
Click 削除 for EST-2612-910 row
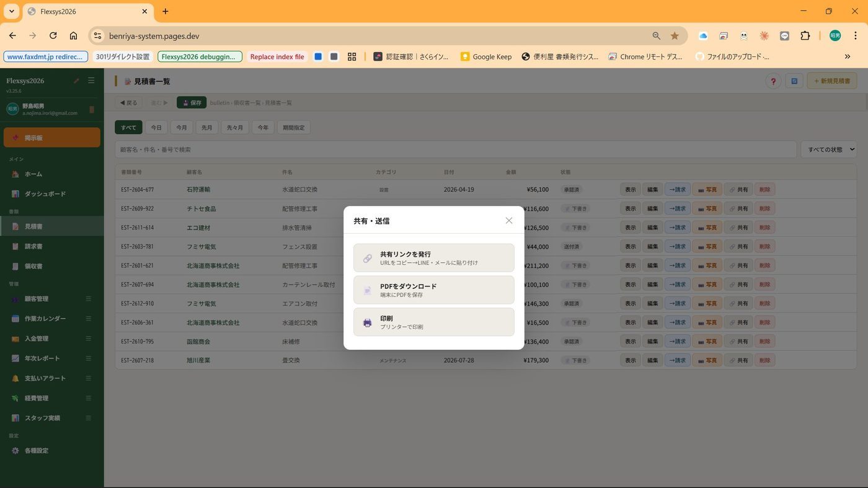click(x=765, y=304)
